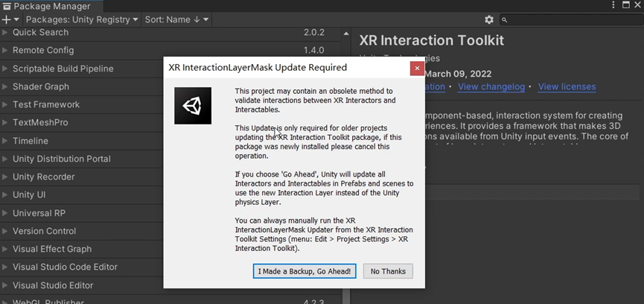Expand the Quick Search package entry
The height and width of the screenshot is (304, 644).
5,33
